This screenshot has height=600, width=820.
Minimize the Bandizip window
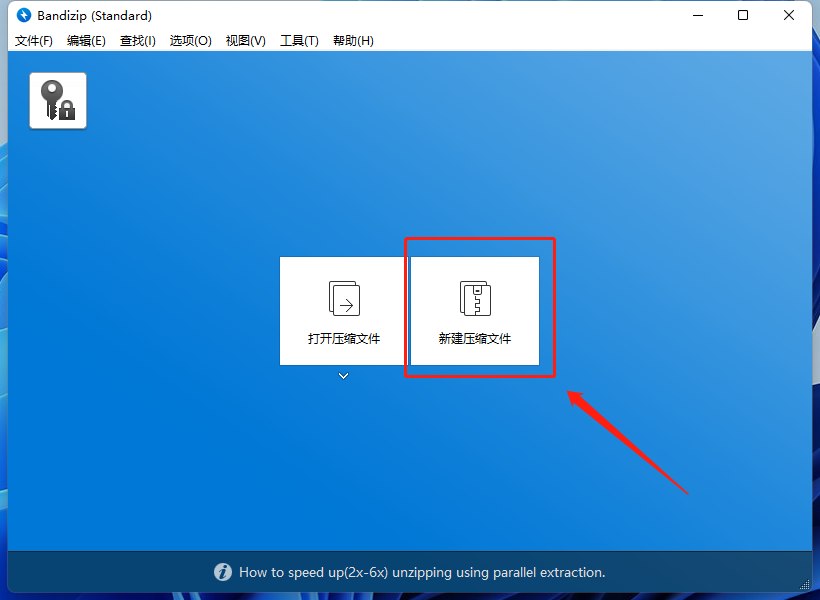(696, 16)
